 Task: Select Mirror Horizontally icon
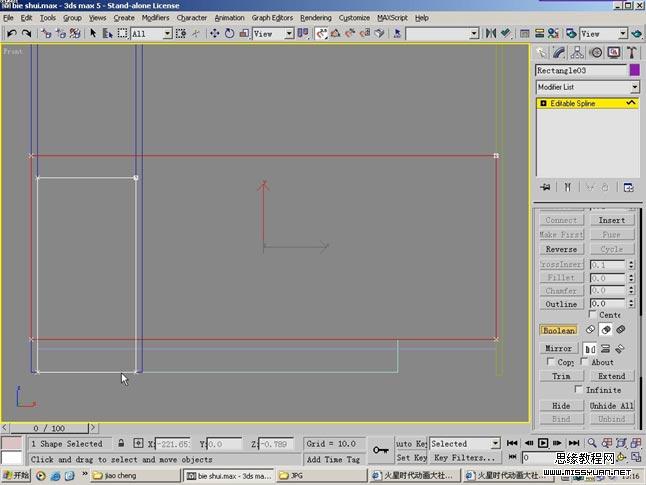click(590, 349)
